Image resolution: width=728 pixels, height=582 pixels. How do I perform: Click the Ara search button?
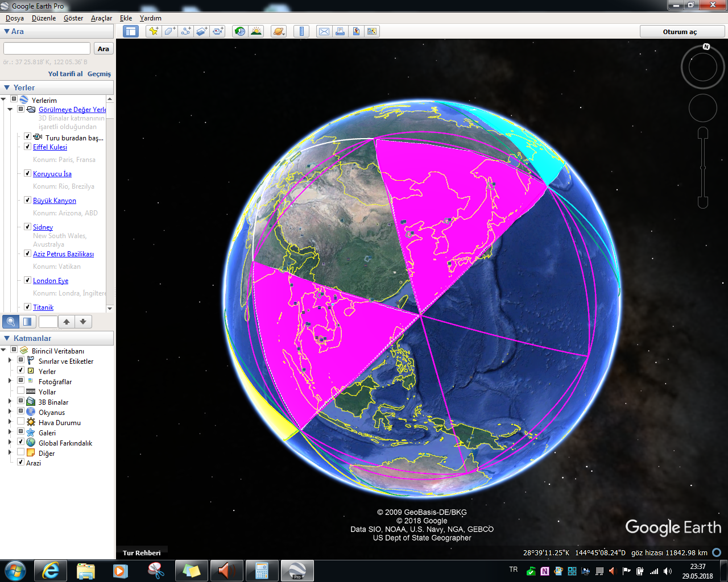[104, 49]
